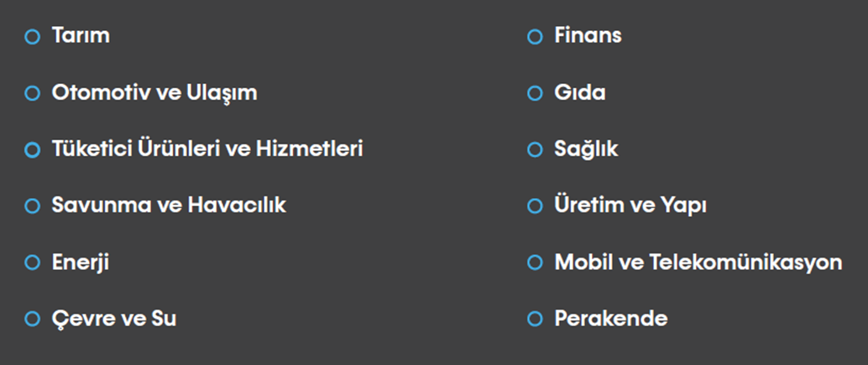Select the circle next to Otomotiv ve Ulaşım
The image size is (868, 365).
coord(33,93)
